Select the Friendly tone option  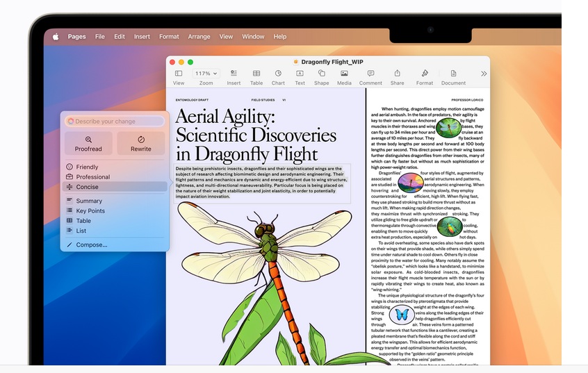[115, 167]
